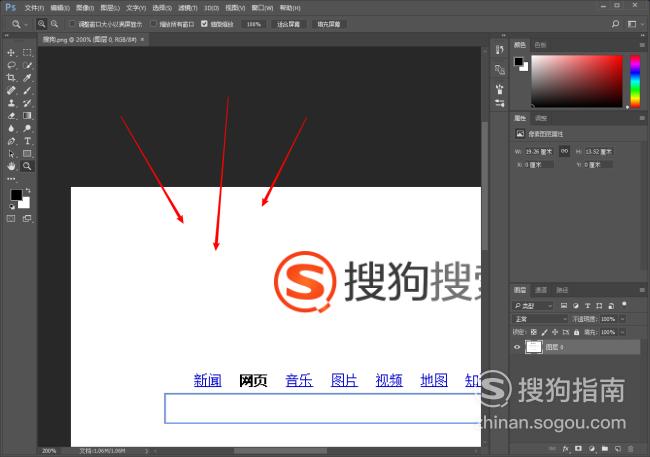This screenshot has width=650, height=457.
Task: Delete layer with trash icon
Action: point(631,449)
